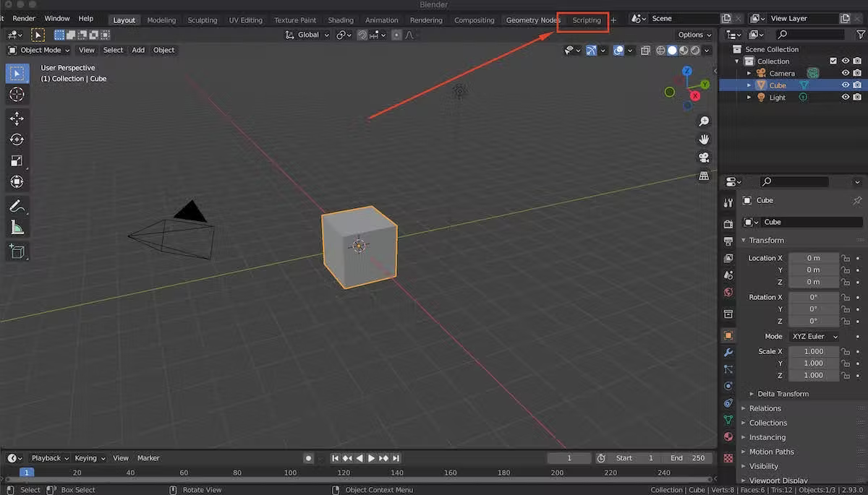The image size is (868, 495).
Task: Open Modifier Properties via the wrench icon
Action: click(728, 353)
